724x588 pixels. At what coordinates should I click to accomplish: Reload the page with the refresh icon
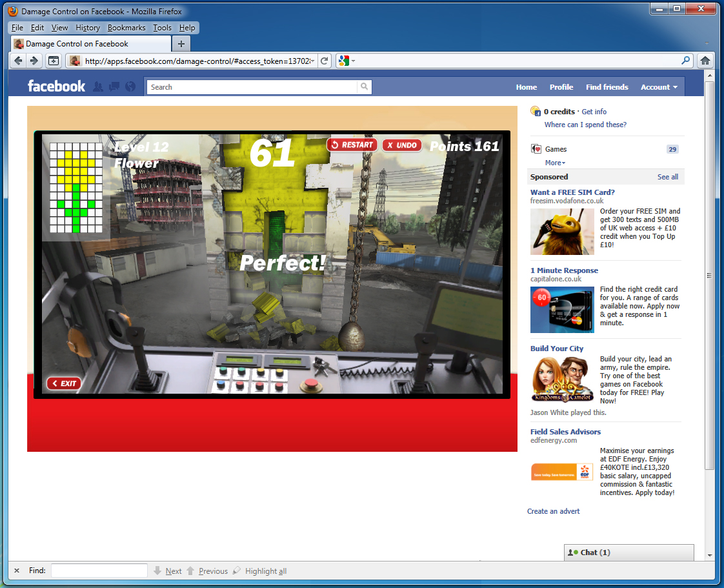click(x=325, y=61)
